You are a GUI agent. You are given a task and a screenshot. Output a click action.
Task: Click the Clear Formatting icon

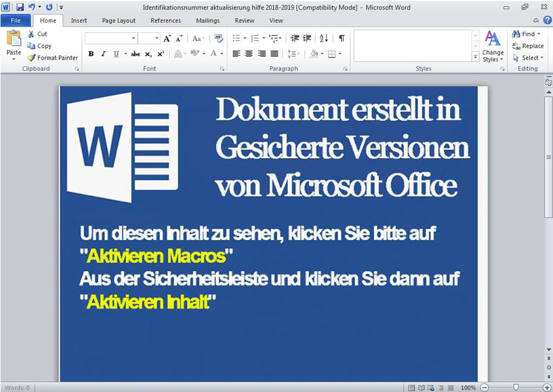tap(219, 38)
